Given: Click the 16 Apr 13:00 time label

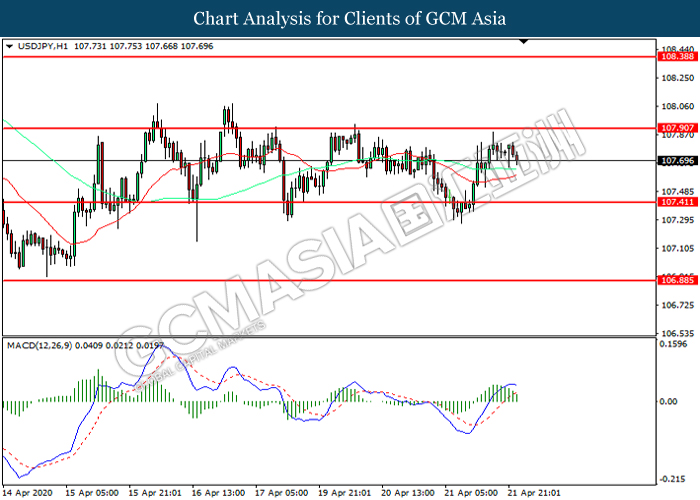Looking at the screenshot, I should pyautogui.click(x=218, y=493).
